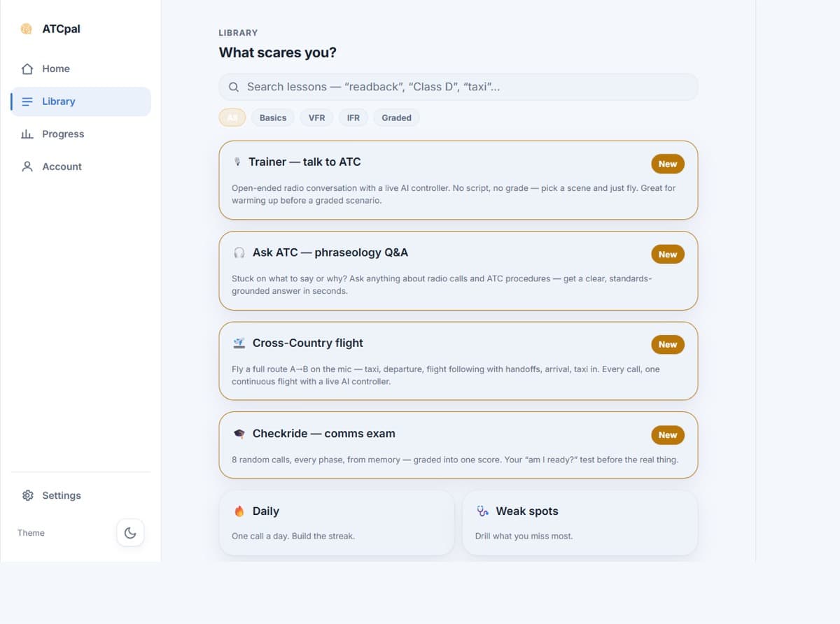Click the search magnifier icon
Image resolution: width=840 pixels, height=624 pixels.
[x=234, y=87]
